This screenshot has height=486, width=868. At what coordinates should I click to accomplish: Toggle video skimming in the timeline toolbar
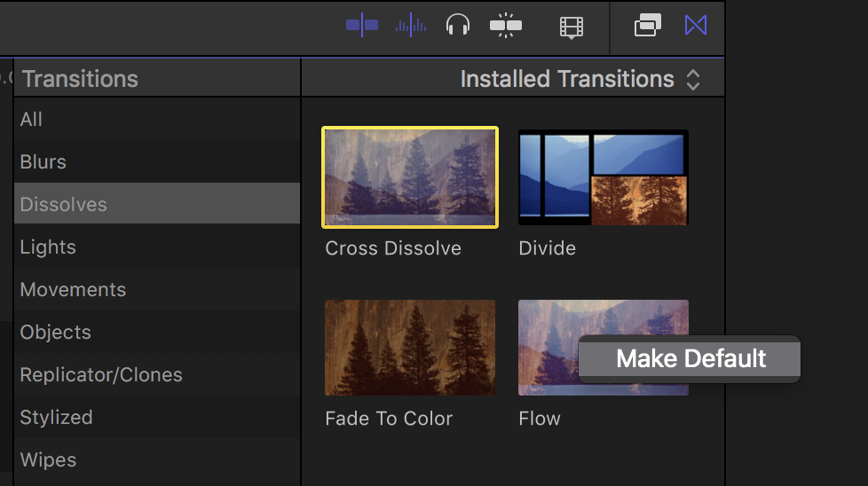pyautogui.click(x=362, y=26)
